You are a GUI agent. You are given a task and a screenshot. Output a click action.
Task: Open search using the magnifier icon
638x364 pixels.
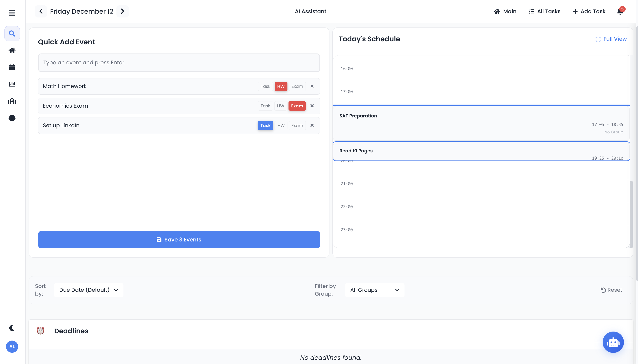click(12, 33)
